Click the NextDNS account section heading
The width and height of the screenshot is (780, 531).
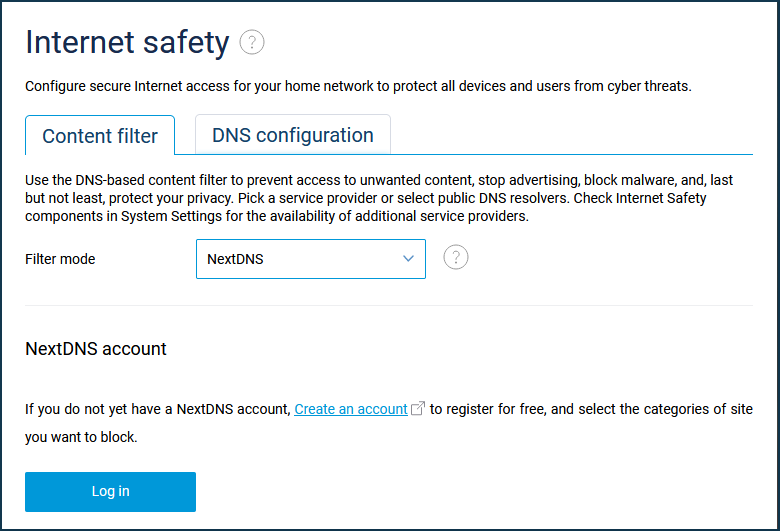pyautogui.click(x=96, y=349)
